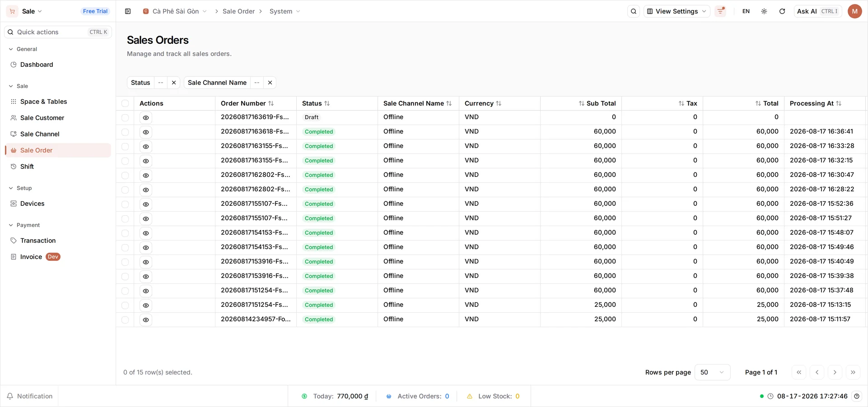Check the row processed at 15:52:36
The width and height of the screenshot is (868, 407).
tap(125, 204)
